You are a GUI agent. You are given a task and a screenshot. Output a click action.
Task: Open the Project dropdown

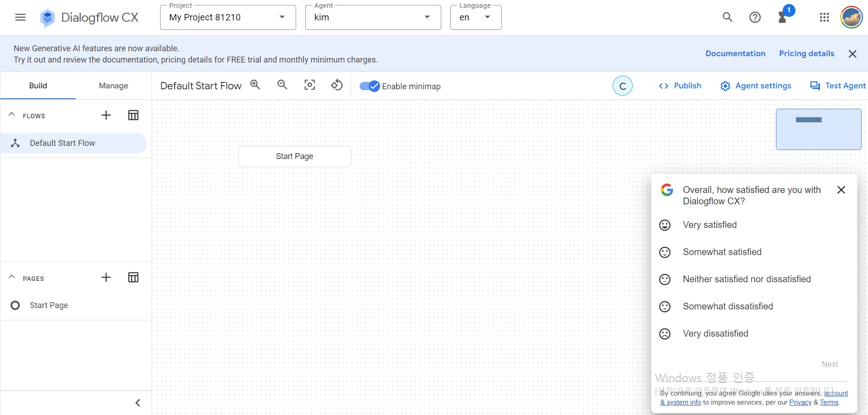click(x=228, y=18)
